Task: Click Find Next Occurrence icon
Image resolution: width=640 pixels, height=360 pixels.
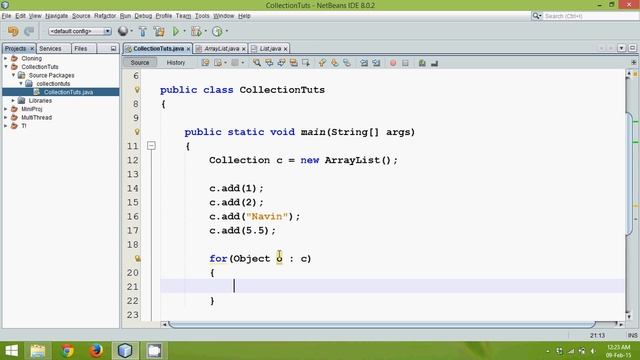Action: pos(281,63)
